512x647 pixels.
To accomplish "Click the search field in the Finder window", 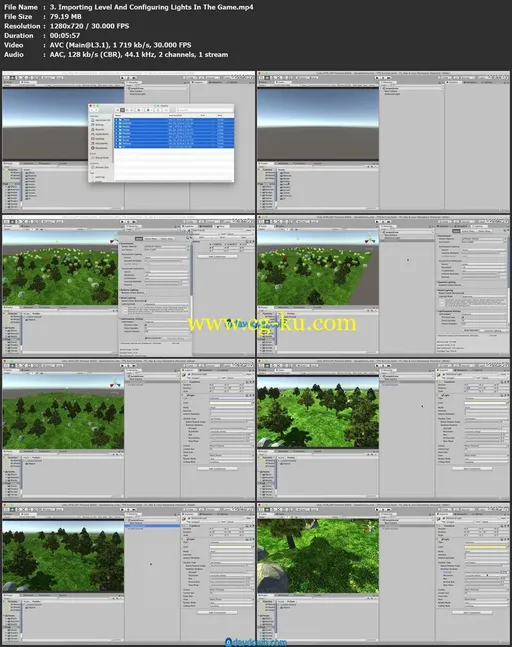I will click(203, 110).
